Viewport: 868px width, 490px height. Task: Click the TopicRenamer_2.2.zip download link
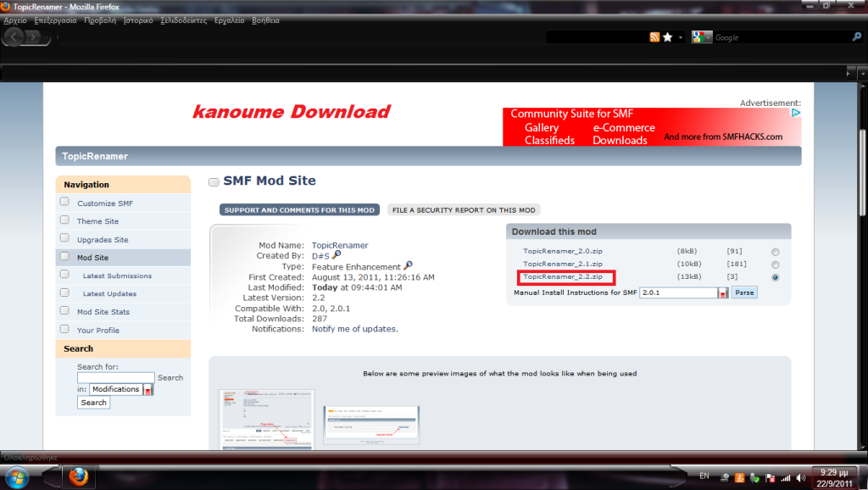(x=563, y=277)
